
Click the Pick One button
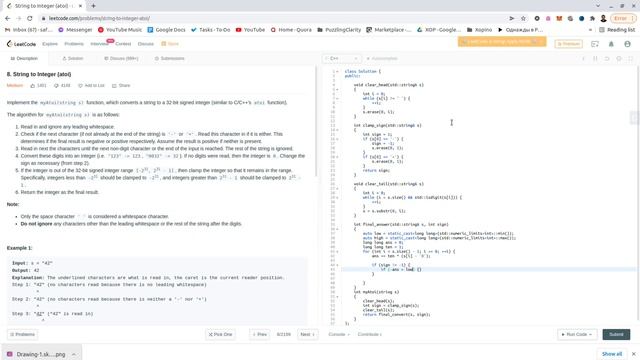click(220, 334)
